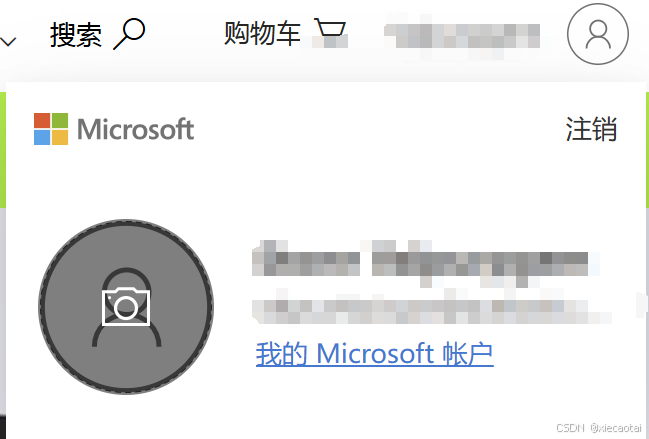The width and height of the screenshot is (649, 439).
Task: Click the yellow square of Microsoft logo
Action: point(60,137)
